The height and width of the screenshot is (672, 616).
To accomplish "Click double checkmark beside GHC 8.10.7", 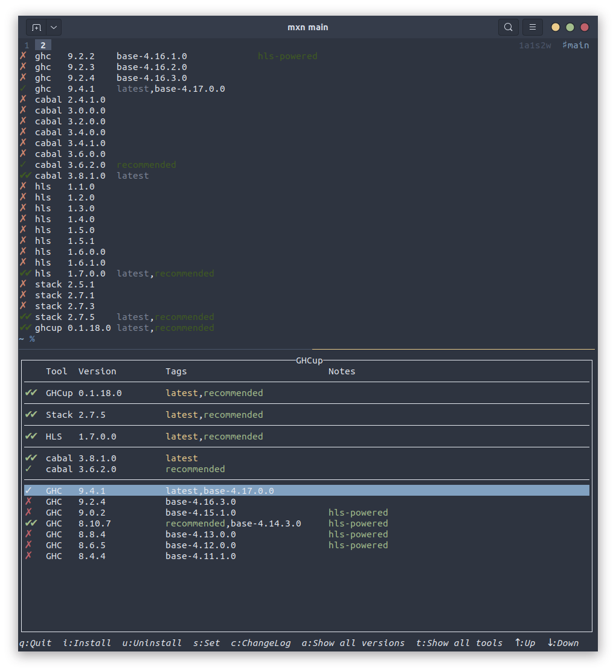I will [x=31, y=523].
